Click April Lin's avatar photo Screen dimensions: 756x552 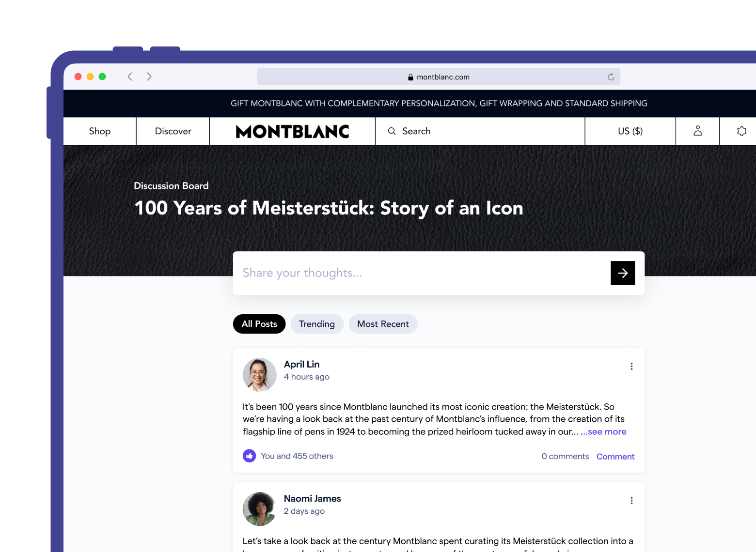coord(259,375)
